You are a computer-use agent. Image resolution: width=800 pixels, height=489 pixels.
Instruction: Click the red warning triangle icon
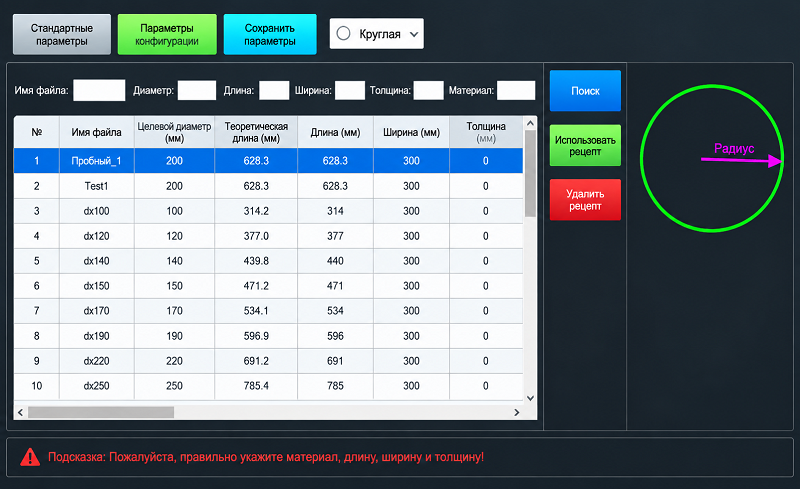click(x=30, y=457)
